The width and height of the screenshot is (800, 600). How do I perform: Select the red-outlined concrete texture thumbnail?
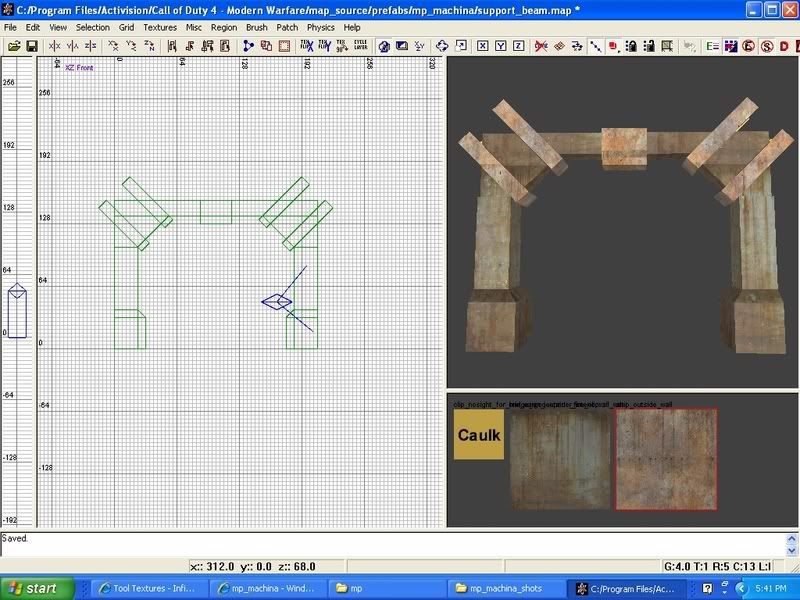point(666,459)
